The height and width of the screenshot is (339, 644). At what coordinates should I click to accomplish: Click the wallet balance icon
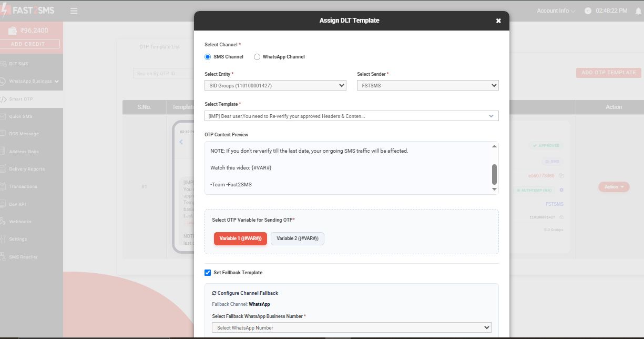(13, 31)
